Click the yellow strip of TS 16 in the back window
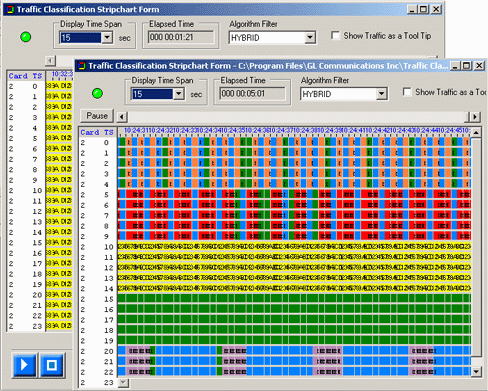The height and width of the screenshot is (391, 488). pos(59,253)
